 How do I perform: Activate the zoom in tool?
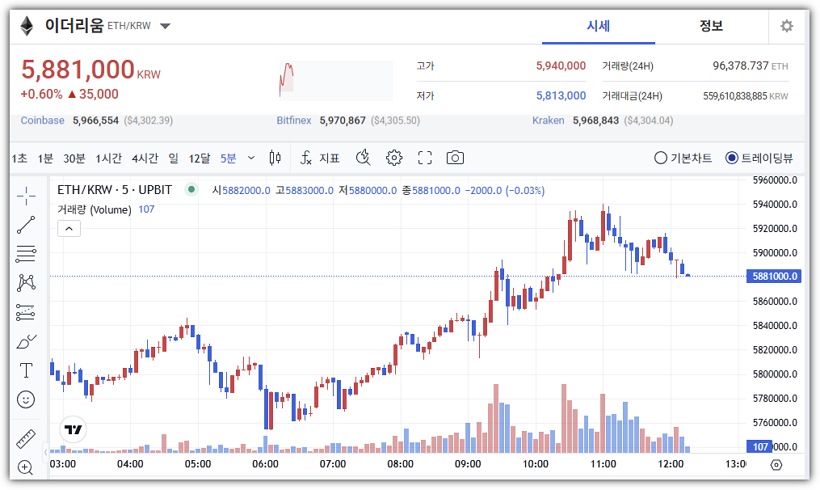[x=26, y=467]
